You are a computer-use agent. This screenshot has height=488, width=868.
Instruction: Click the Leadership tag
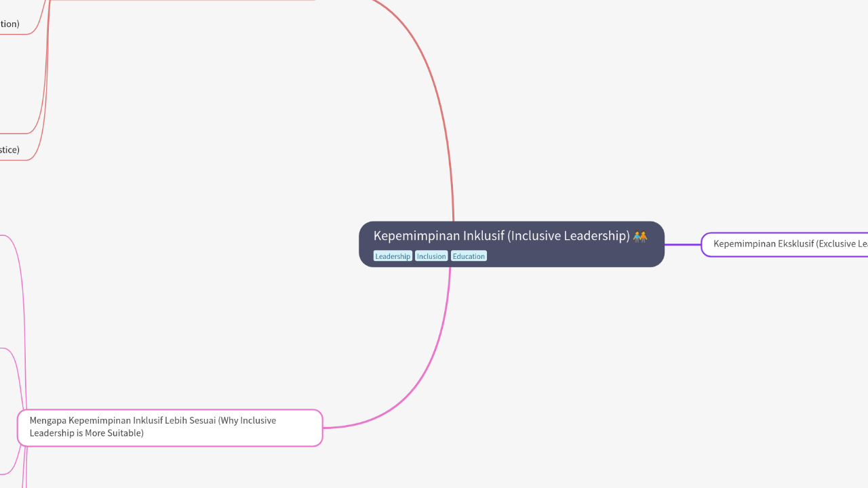point(393,256)
